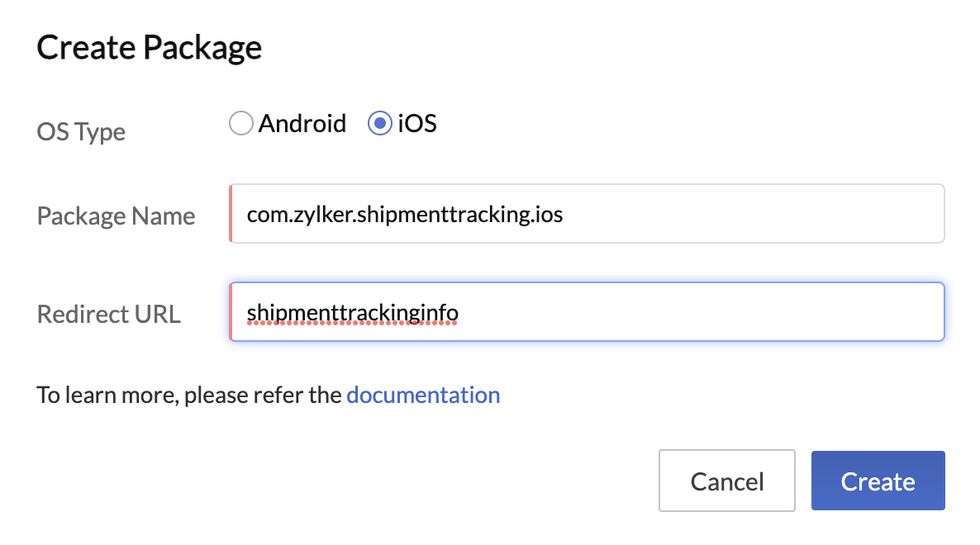Click the Create Package heading
The width and height of the screenshot is (980, 545).
148,47
